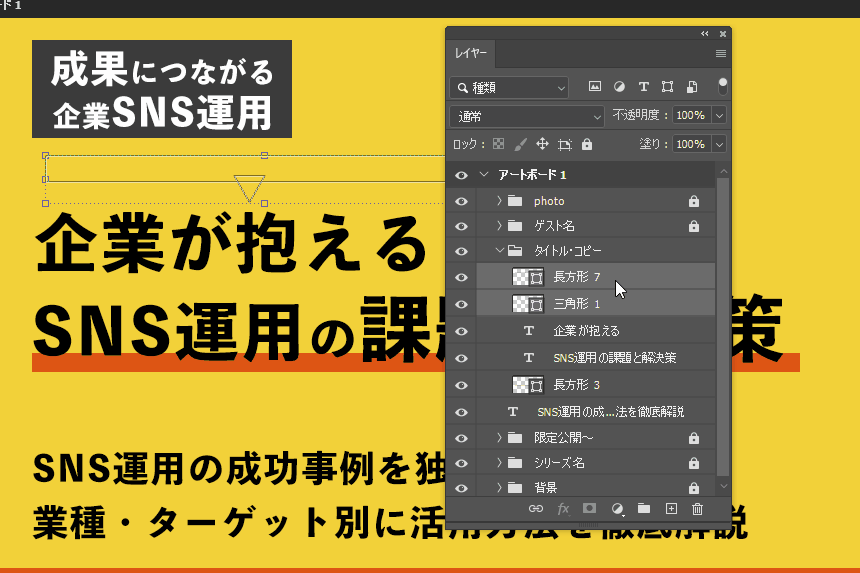Screen dimensions: 860x573
Task: Expand the photo group
Action: pos(499,201)
